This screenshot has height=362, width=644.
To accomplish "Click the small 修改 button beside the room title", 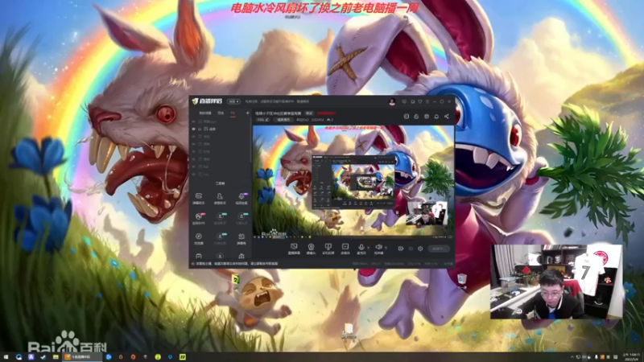I will pyautogui.click(x=309, y=113).
